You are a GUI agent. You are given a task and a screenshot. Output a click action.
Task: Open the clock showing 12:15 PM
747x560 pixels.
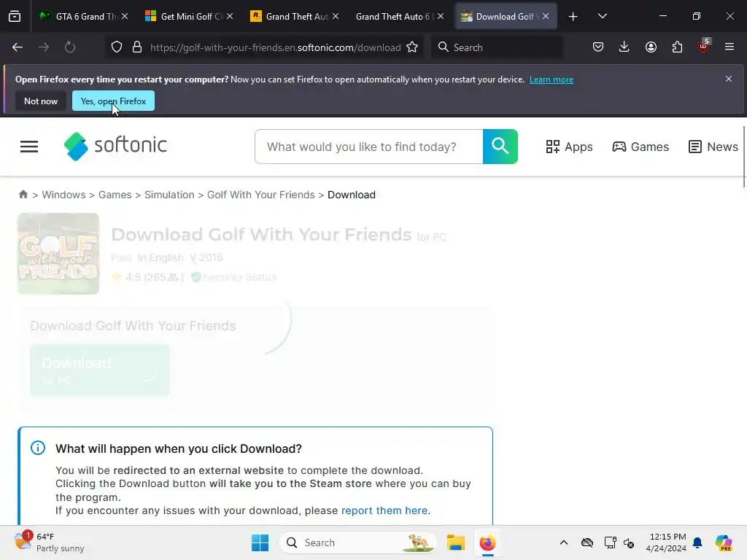(x=666, y=542)
